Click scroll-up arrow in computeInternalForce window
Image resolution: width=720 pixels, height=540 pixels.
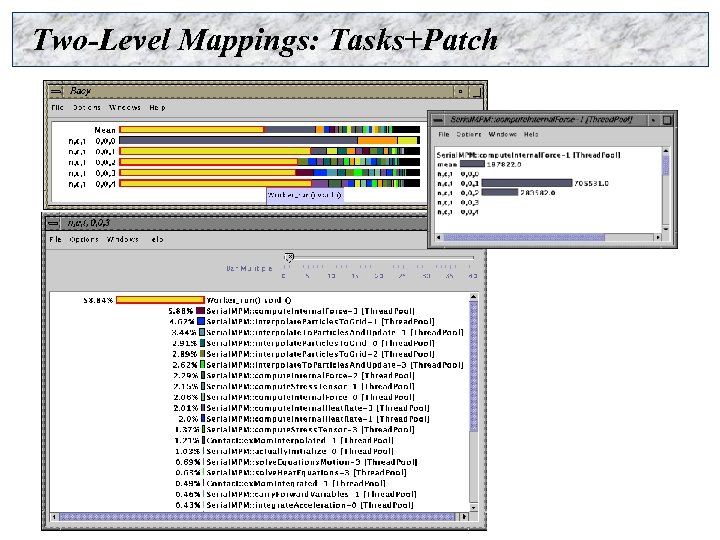pos(666,151)
